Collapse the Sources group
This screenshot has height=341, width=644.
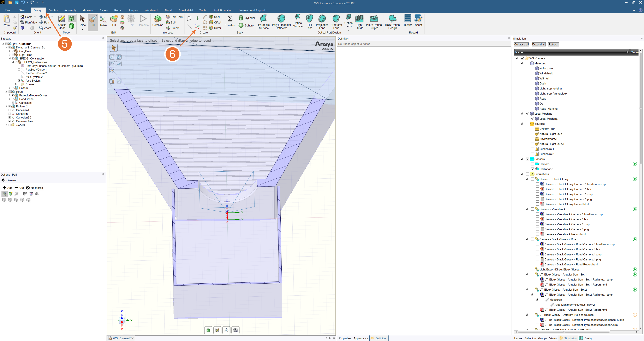(522, 124)
